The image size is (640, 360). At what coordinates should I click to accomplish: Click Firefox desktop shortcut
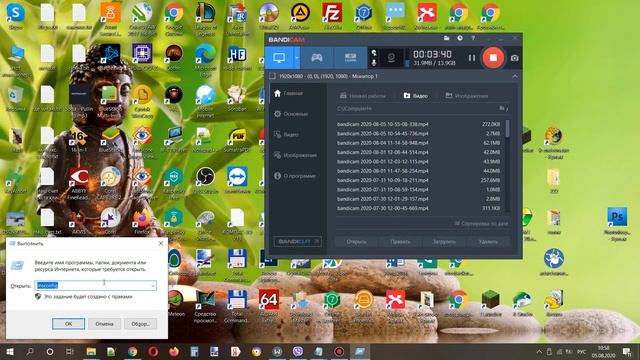click(x=142, y=222)
